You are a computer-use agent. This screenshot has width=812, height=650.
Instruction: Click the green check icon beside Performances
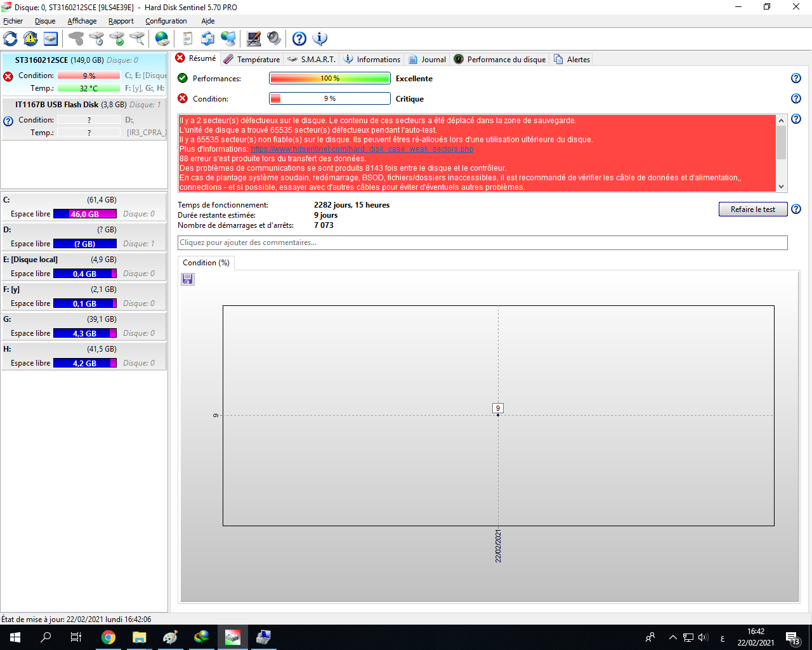click(x=183, y=78)
